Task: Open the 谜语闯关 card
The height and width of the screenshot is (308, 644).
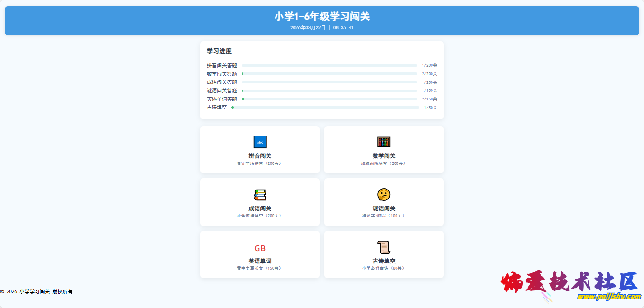Action: point(384,202)
